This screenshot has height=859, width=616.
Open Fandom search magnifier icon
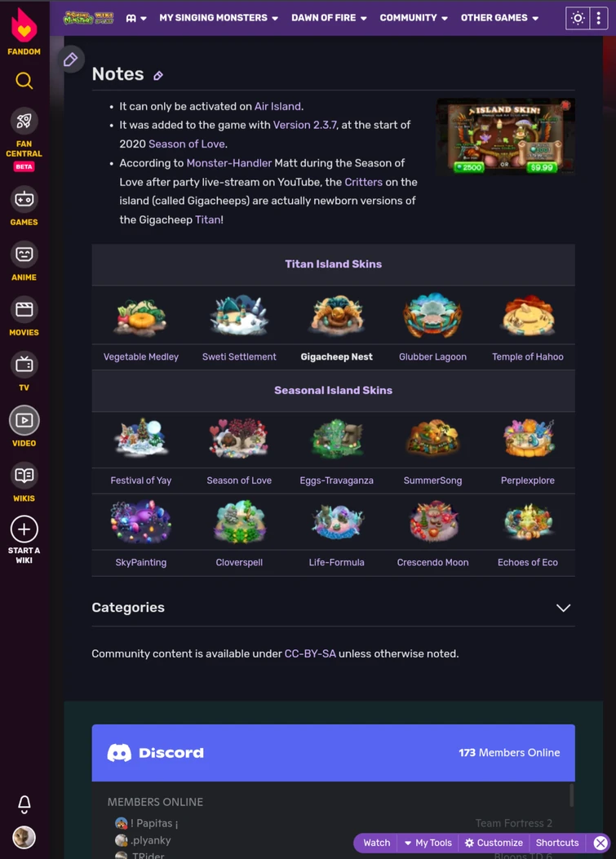point(24,81)
